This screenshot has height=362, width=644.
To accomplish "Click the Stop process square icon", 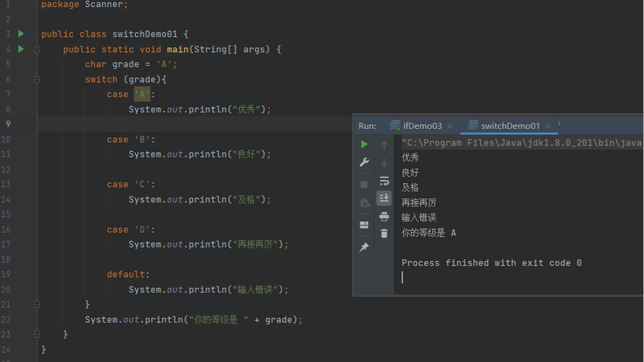I will [364, 185].
